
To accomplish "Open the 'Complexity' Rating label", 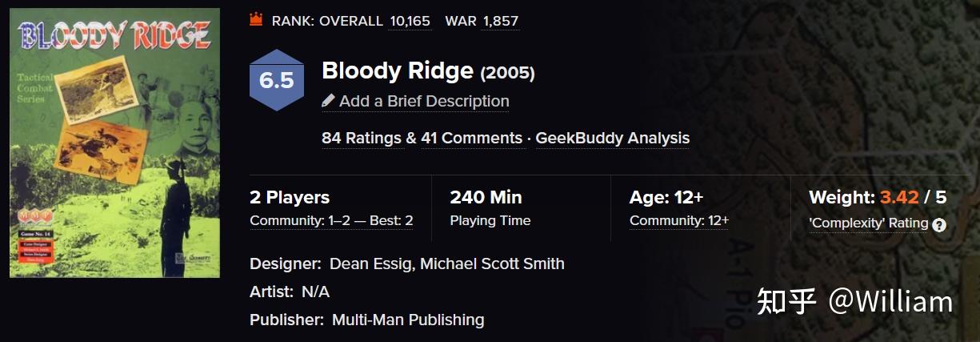I will 869,223.
